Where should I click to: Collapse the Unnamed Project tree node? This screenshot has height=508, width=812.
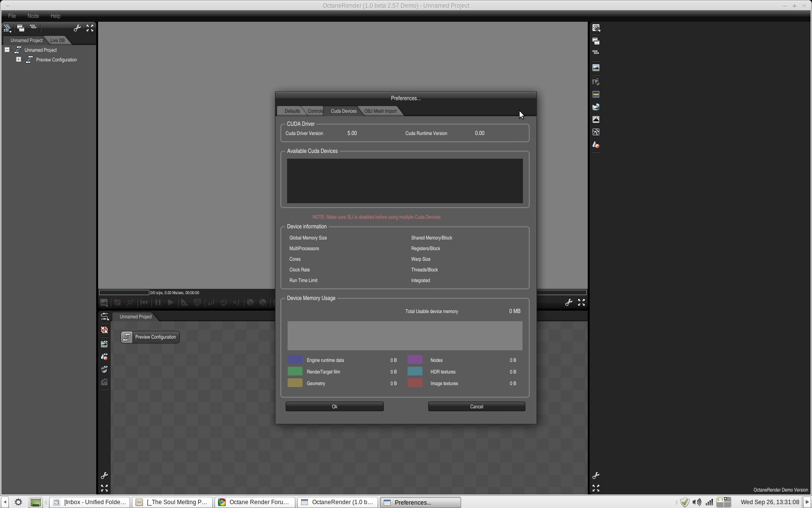[7, 50]
